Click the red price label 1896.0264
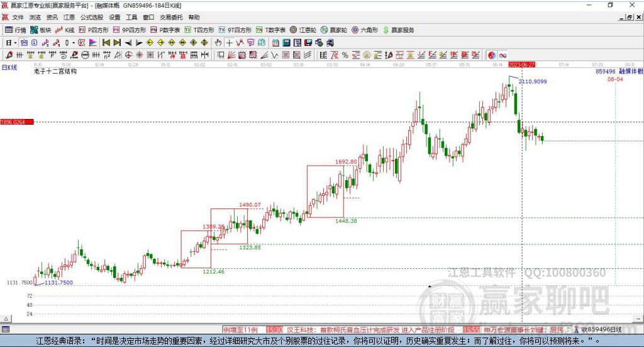 click(17, 122)
